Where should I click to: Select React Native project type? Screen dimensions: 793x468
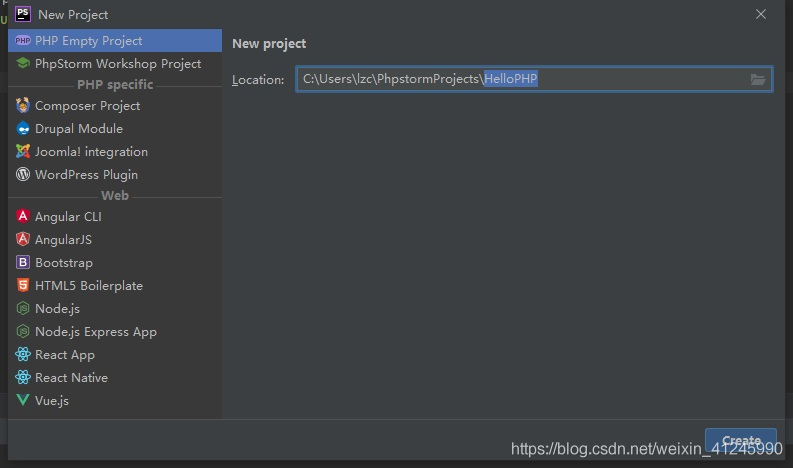coord(71,378)
